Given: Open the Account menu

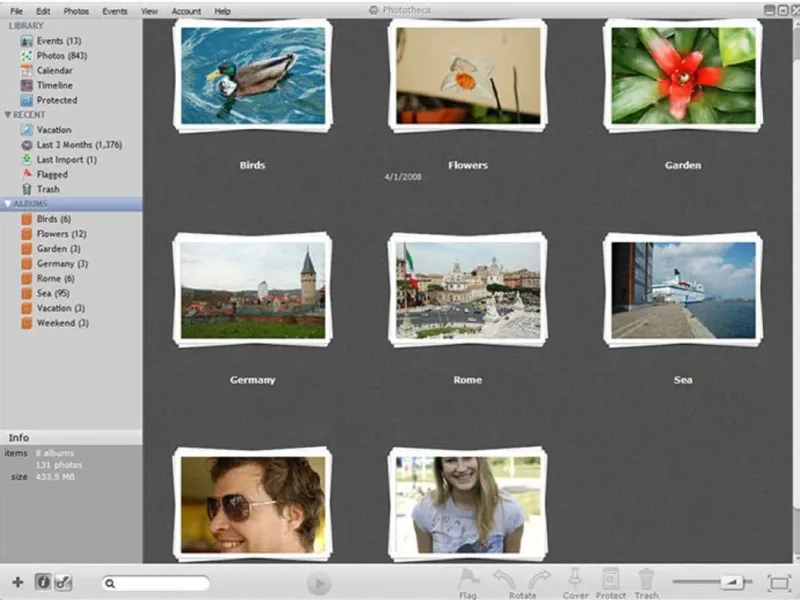Looking at the screenshot, I should pos(186,11).
